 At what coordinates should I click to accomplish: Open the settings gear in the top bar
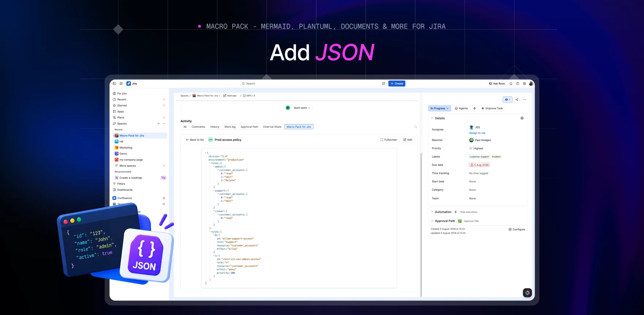[x=524, y=84]
